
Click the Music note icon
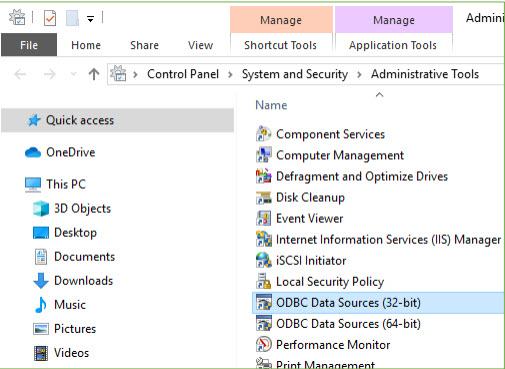point(41,305)
